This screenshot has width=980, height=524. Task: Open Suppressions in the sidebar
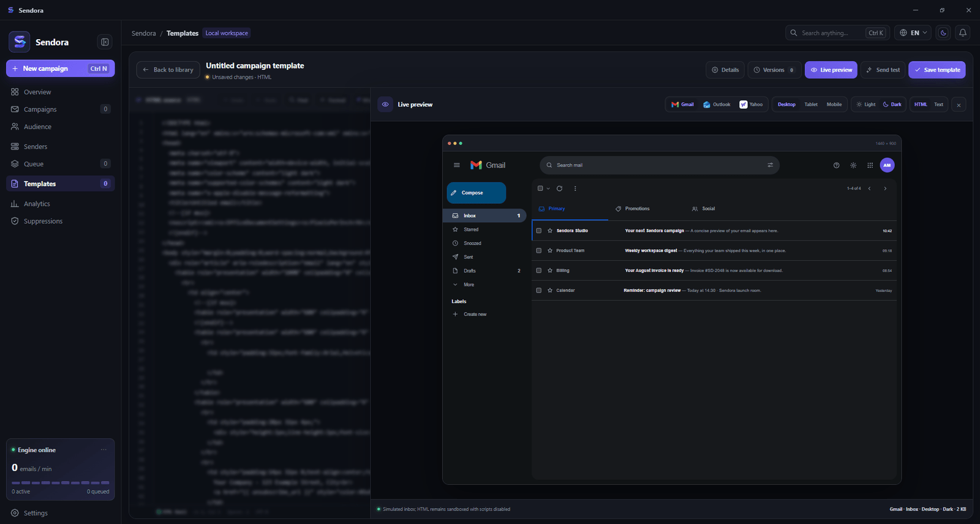click(60, 221)
